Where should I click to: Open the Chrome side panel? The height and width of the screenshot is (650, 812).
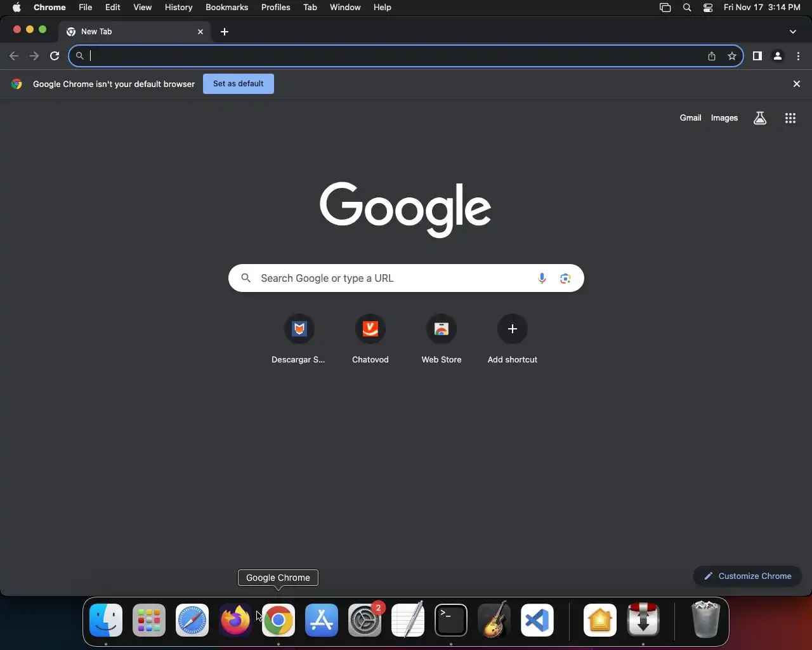click(x=757, y=56)
